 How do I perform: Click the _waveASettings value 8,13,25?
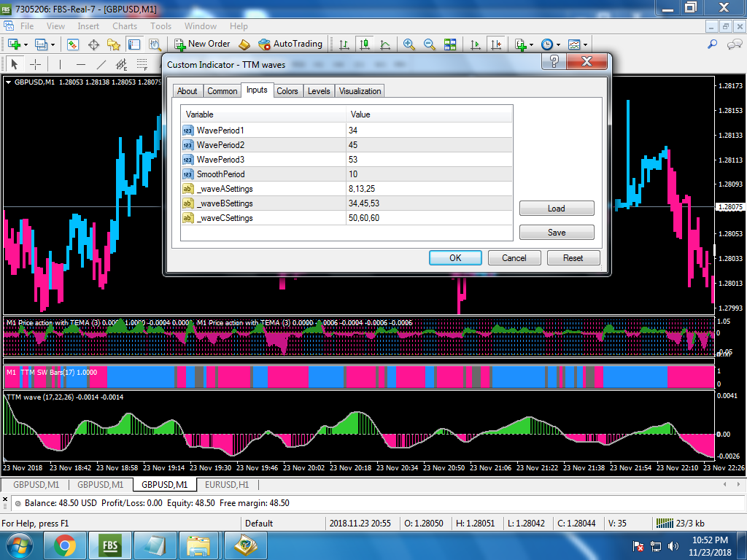429,189
